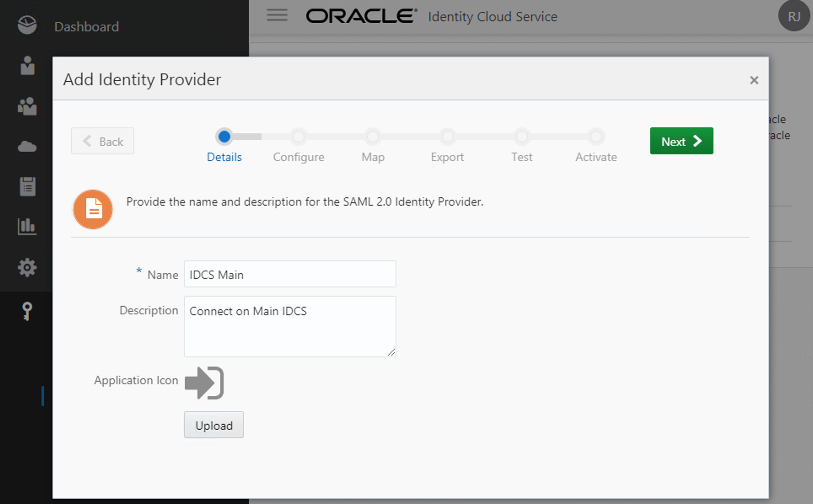The height and width of the screenshot is (504, 813).
Task: Click the Description text area
Action: (x=290, y=327)
